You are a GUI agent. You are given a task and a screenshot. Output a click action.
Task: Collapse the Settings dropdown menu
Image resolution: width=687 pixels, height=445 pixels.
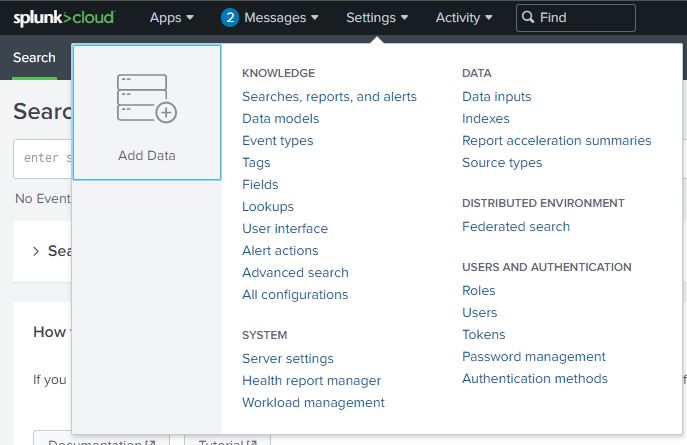click(377, 18)
